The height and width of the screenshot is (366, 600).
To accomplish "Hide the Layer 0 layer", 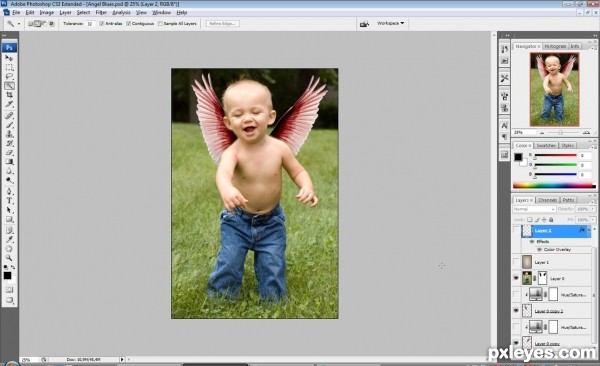I will click(516, 278).
